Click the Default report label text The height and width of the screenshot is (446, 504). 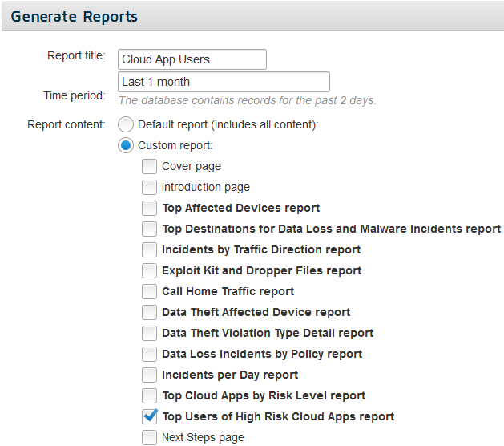pos(228,124)
